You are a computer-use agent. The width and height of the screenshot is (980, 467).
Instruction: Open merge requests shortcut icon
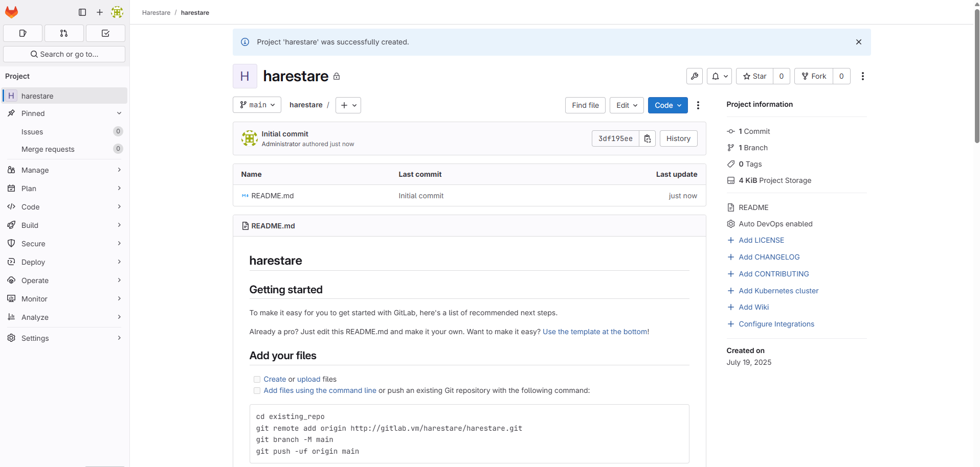(x=64, y=33)
